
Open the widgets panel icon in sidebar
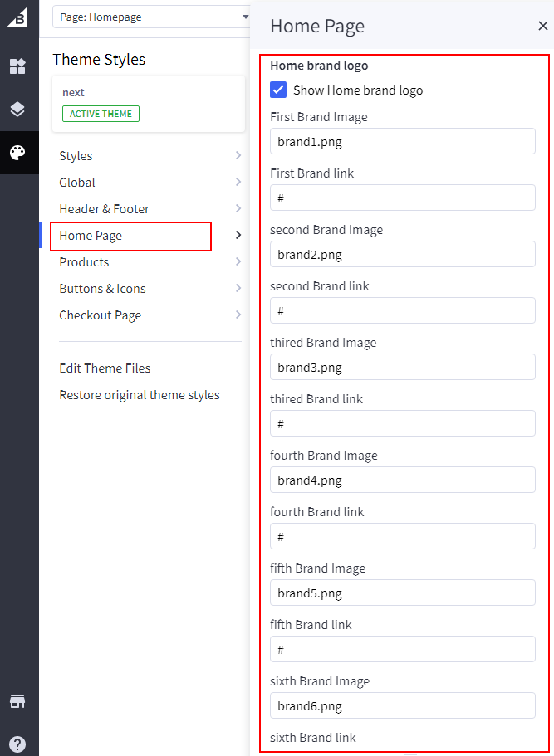pos(18,66)
